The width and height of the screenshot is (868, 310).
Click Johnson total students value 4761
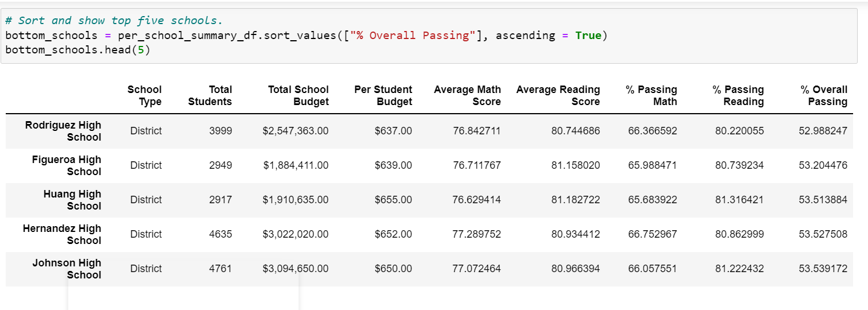221,269
